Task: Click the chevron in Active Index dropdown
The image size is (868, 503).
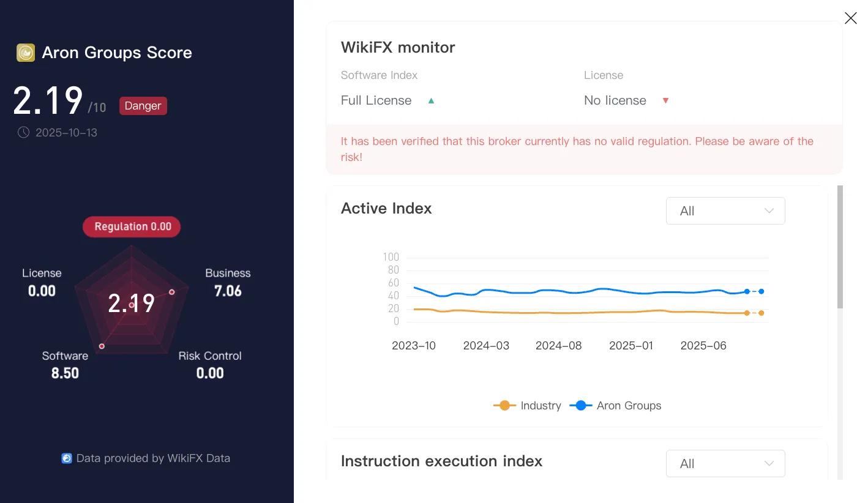Action: (769, 211)
